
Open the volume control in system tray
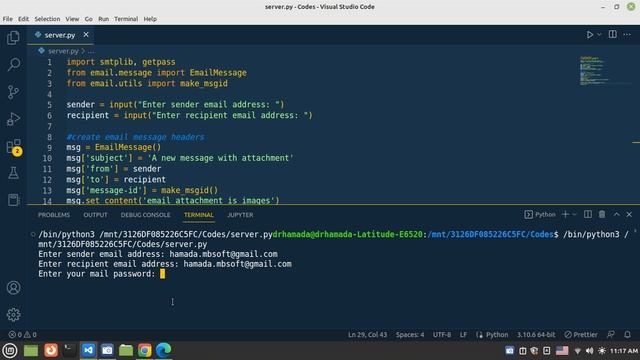coord(589,350)
